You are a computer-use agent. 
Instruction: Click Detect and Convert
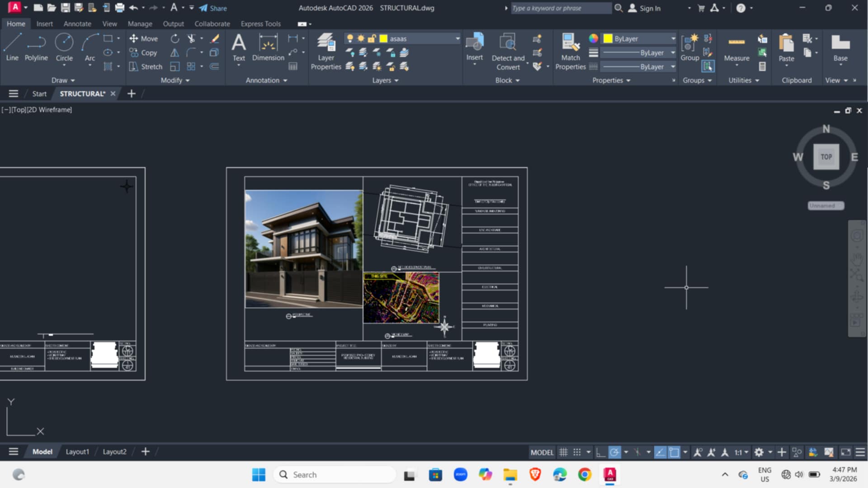(508, 52)
